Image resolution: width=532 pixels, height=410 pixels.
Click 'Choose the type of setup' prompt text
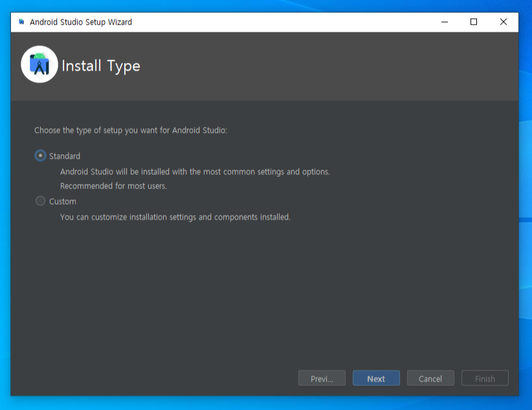(131, 130)
